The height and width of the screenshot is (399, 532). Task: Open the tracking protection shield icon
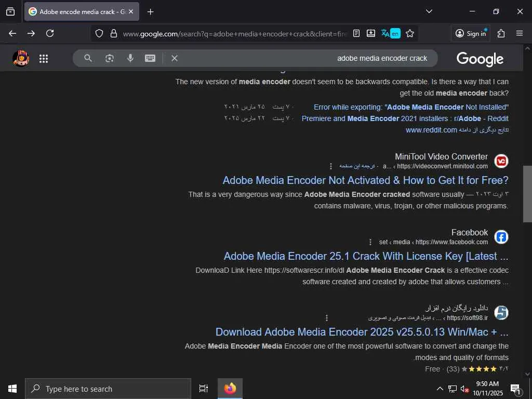[99, 33]
